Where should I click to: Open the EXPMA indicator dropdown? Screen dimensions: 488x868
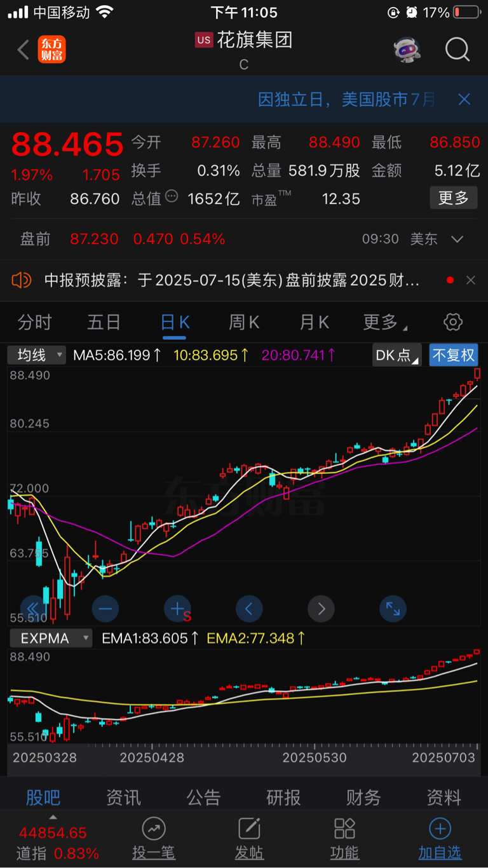50,638
